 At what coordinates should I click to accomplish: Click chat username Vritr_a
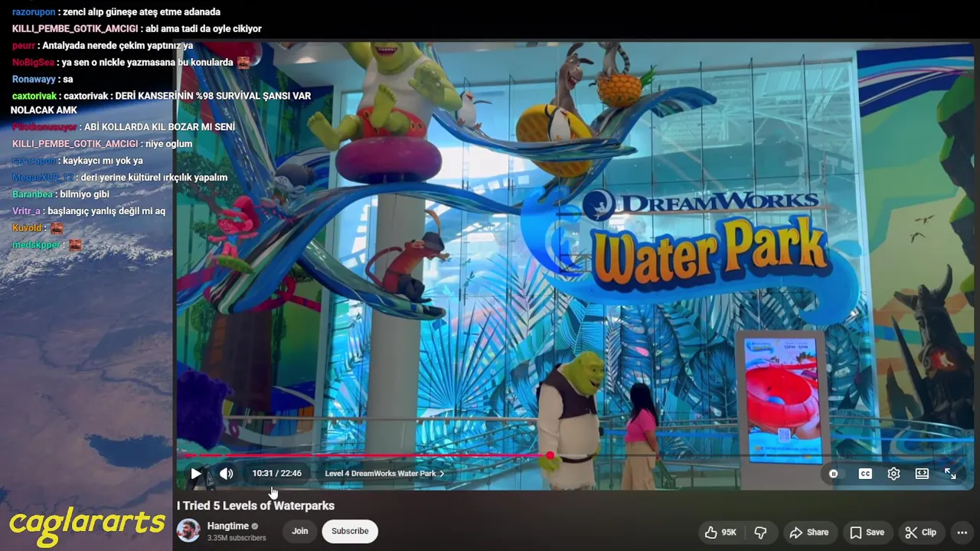26,211
